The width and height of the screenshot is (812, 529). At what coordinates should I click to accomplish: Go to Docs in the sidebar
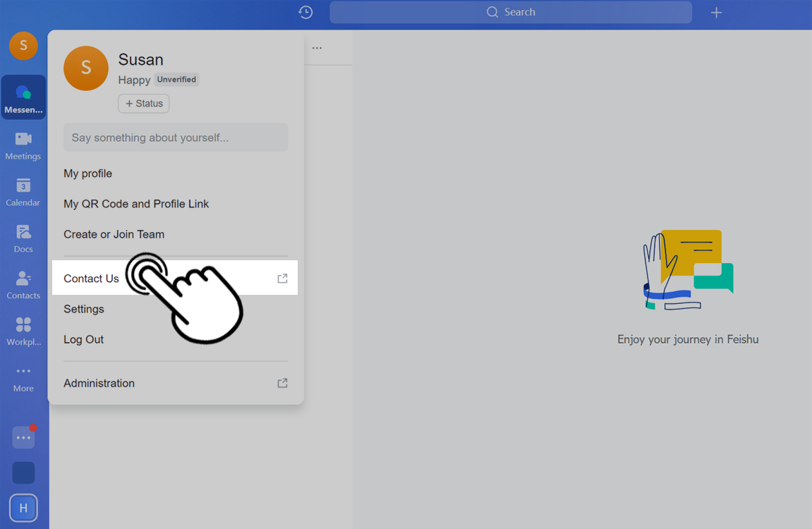coord(23,238)
